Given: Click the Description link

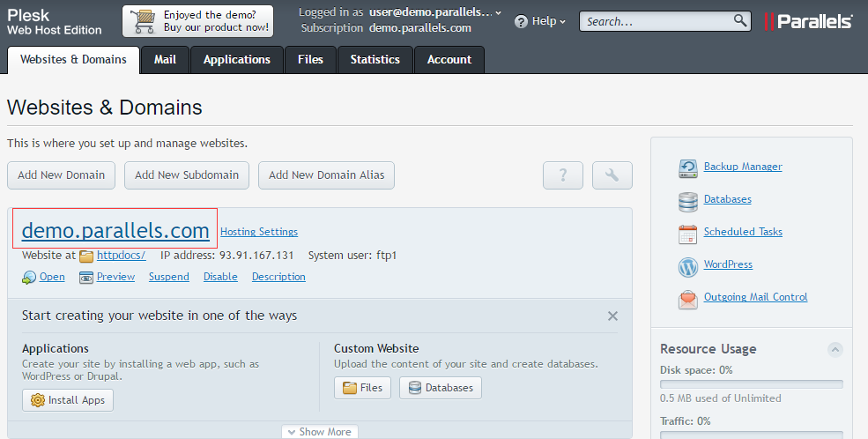Looking at the screenshot, I should [278, 277].
